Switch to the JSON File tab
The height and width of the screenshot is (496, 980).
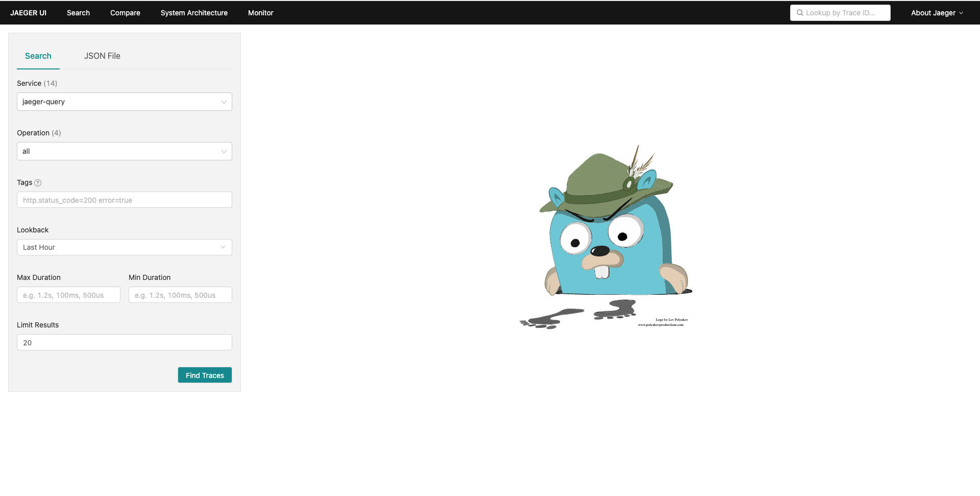102,56
